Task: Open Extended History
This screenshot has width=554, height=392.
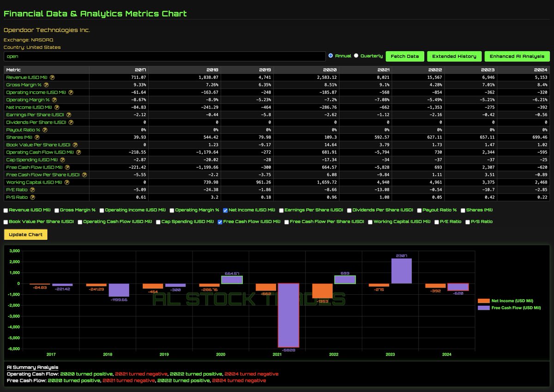Action: [x=454, y=56]
